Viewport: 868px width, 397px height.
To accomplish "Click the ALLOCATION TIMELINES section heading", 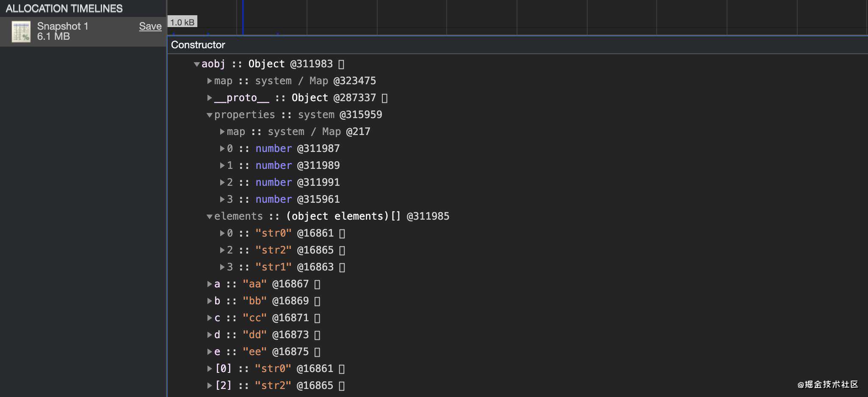I will coord(64,8).
